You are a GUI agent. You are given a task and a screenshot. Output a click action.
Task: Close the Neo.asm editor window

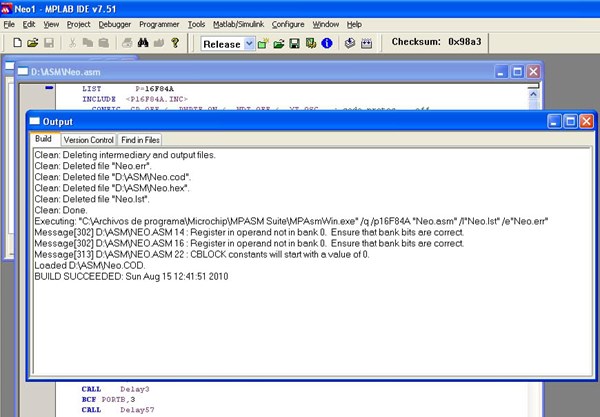(533, 72)
